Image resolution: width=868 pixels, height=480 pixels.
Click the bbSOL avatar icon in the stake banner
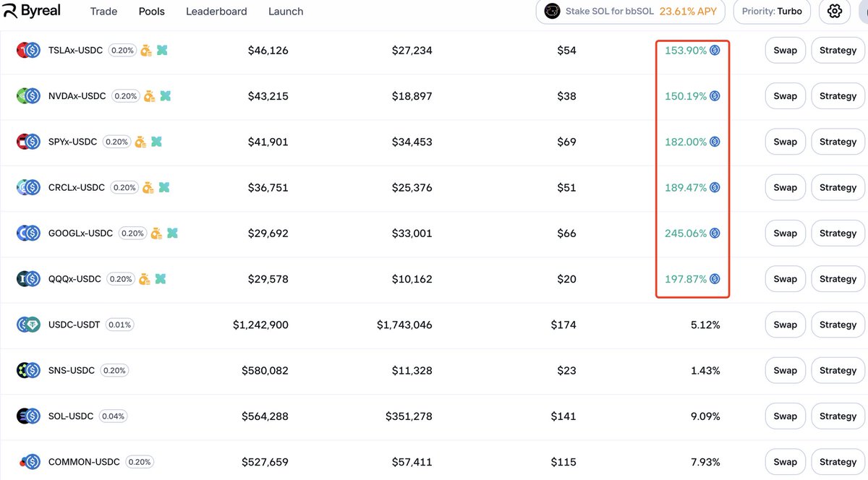coord(552,12)
